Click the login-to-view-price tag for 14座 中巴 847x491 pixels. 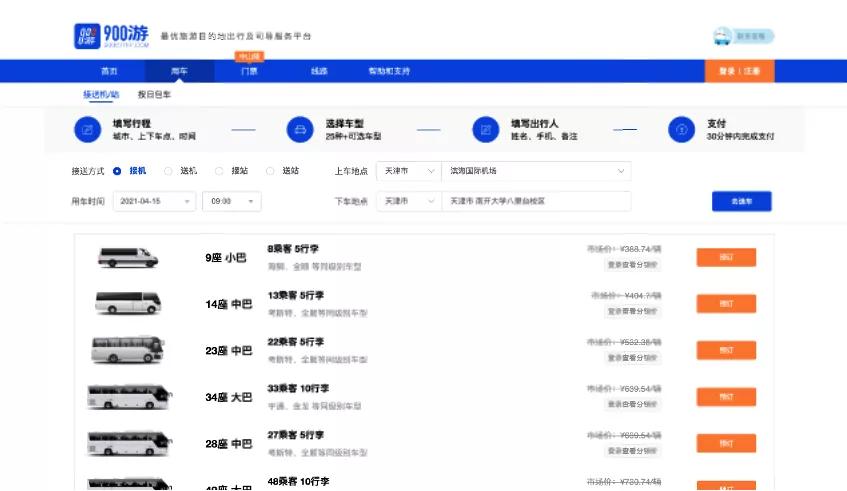click(x=632, y=311)
